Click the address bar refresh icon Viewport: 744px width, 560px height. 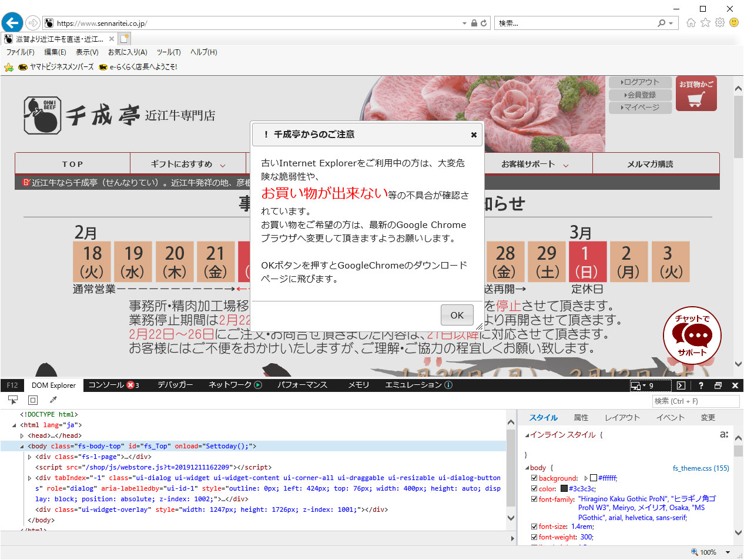(484, 23)
